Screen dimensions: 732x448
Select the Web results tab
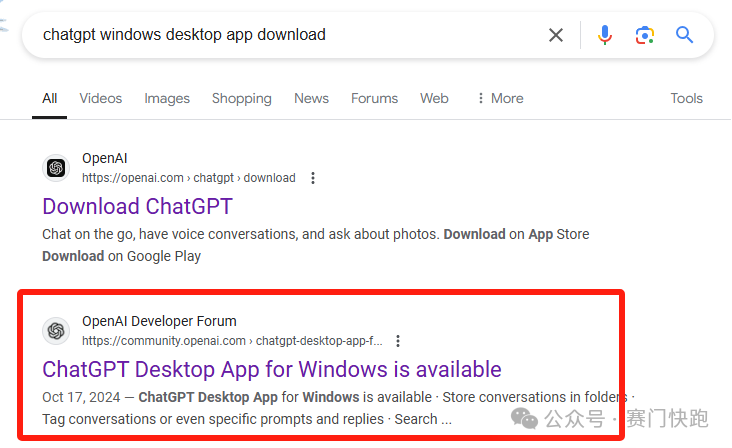[434, 98]
